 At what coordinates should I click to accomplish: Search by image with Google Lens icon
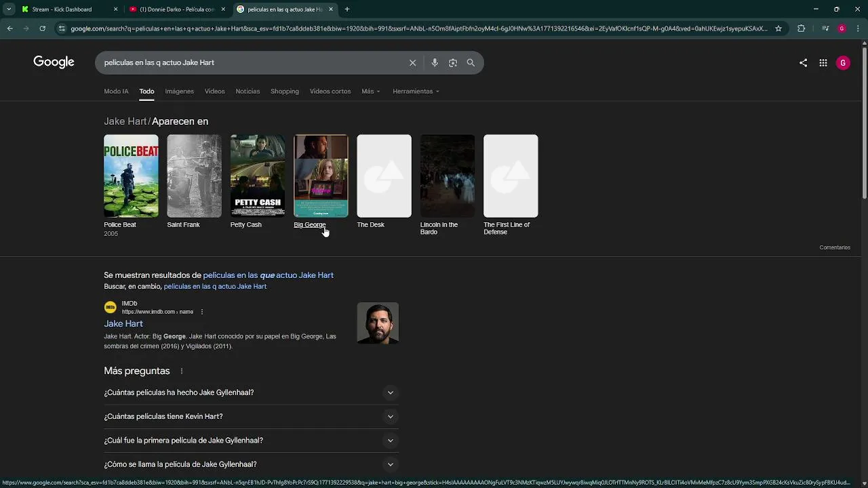click(452, 62)
